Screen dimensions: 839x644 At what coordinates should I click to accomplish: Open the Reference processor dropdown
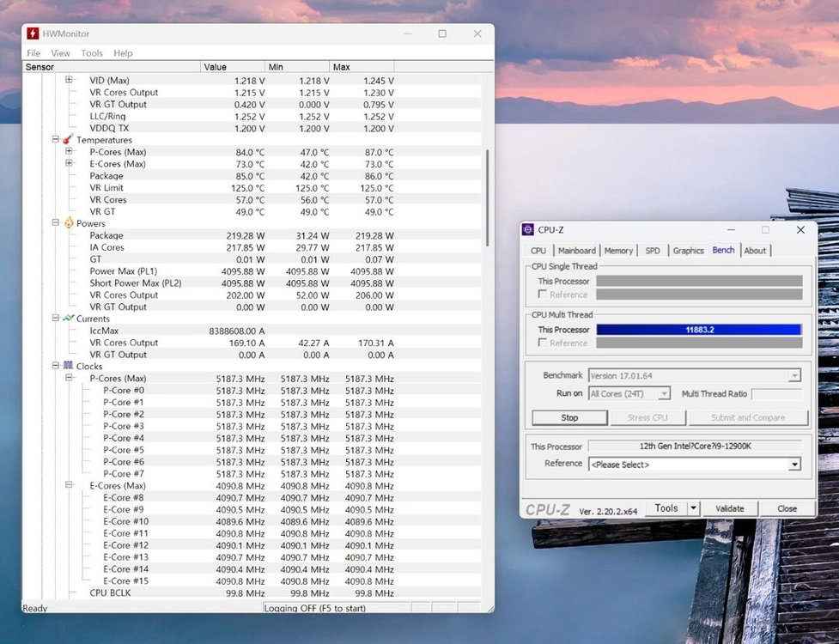pos(794,465)
